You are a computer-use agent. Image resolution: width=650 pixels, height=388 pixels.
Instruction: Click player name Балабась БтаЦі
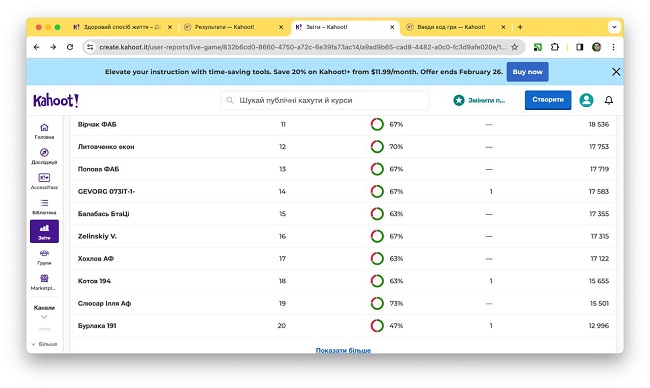pos(104,214)
